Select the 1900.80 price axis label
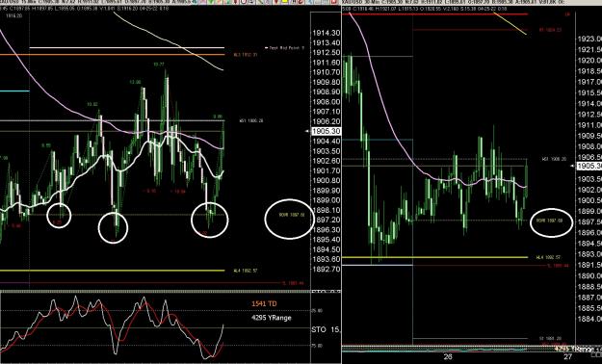Image resolution: width=602 pixels, height=364 pixels. tap(327, 180)
